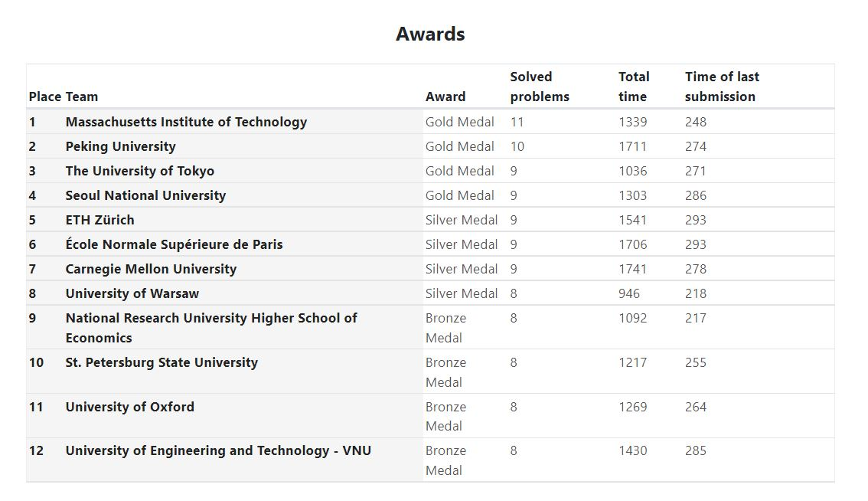Click the Time of last submission header
This screenshot has height=501, width=868.
point(722,87)
